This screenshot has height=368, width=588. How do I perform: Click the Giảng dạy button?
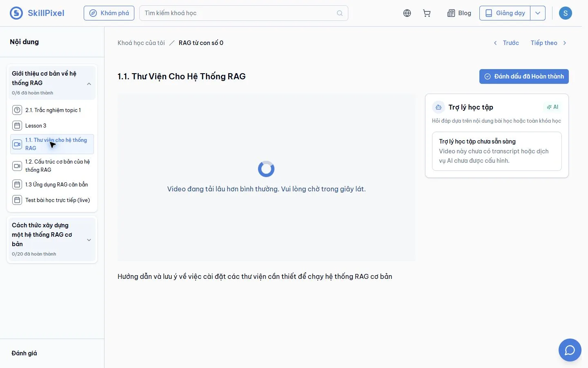pyautogui.click(x=505, y=13)
